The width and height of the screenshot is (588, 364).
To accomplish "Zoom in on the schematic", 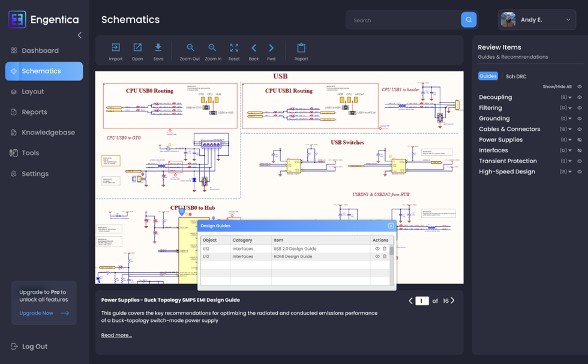I will click(212, 48).
